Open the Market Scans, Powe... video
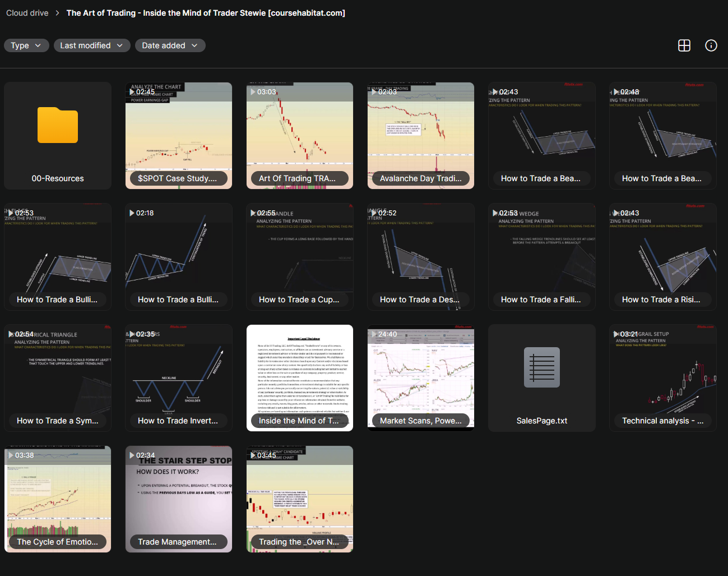This screenshot has width=728, height=576. [x=421, y=378]
